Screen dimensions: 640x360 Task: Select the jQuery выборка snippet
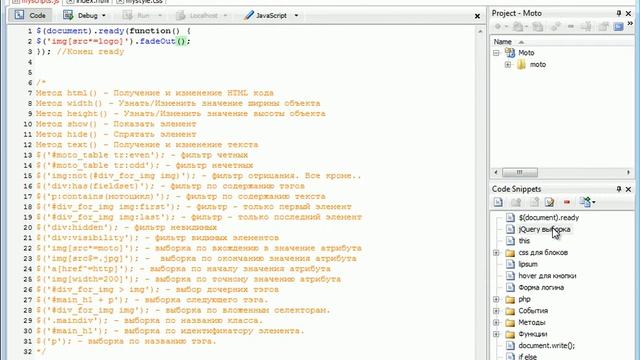tap(544, 229)
